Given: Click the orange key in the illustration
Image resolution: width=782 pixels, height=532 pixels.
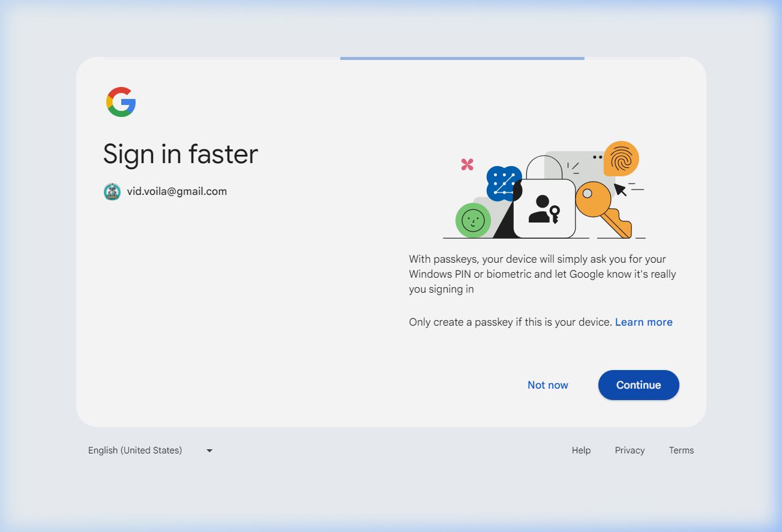Looking at the screenshot, I should 602,208.
